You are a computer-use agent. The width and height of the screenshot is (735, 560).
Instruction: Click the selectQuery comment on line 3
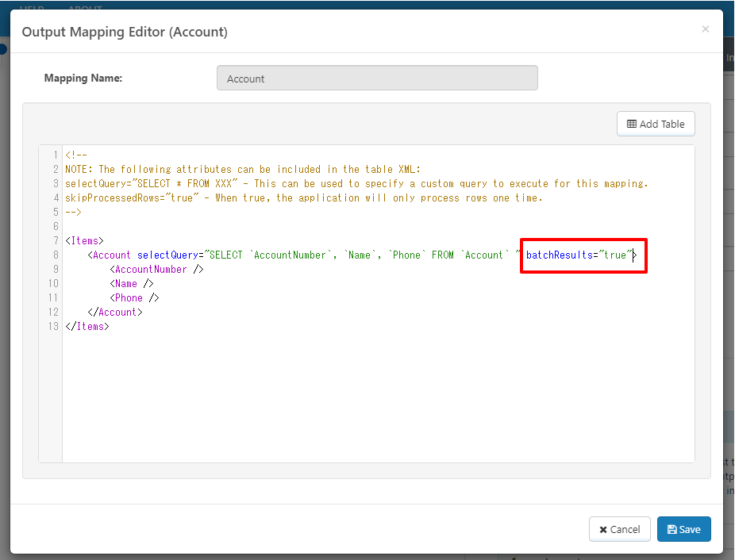(356, 184)
